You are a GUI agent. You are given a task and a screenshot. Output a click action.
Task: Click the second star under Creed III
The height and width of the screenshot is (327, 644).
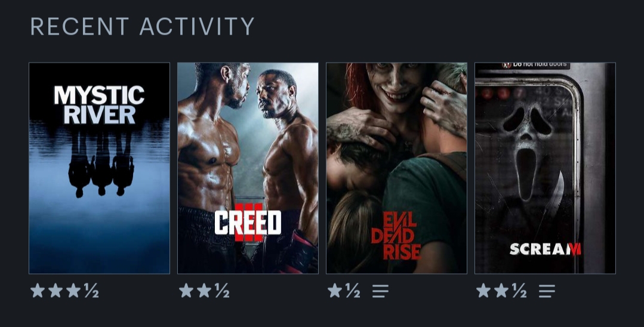(204, 291)
